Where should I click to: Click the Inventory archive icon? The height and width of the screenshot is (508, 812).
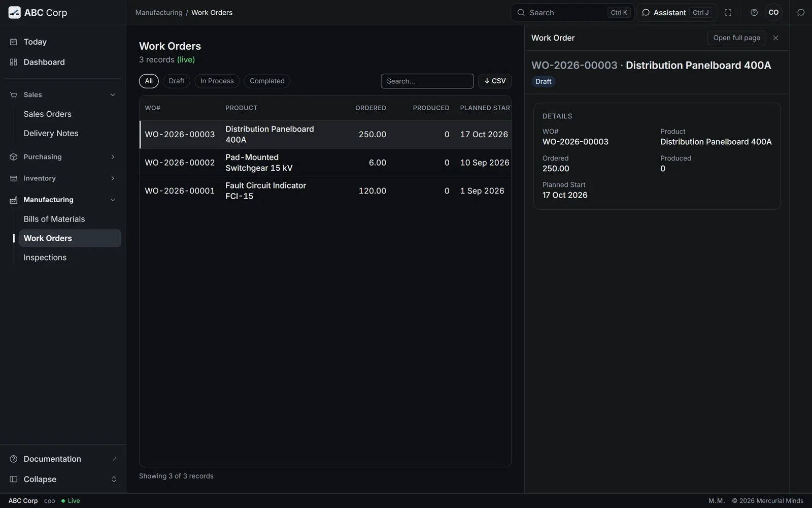click(x=14, y=178)
